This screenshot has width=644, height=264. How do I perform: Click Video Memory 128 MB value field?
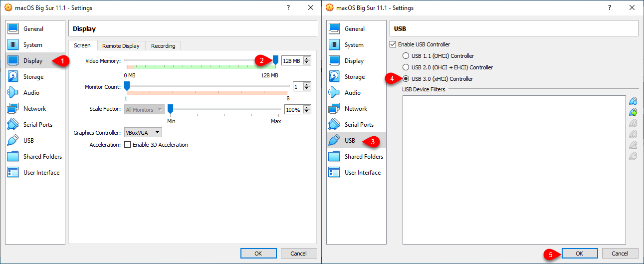[292, 60]
